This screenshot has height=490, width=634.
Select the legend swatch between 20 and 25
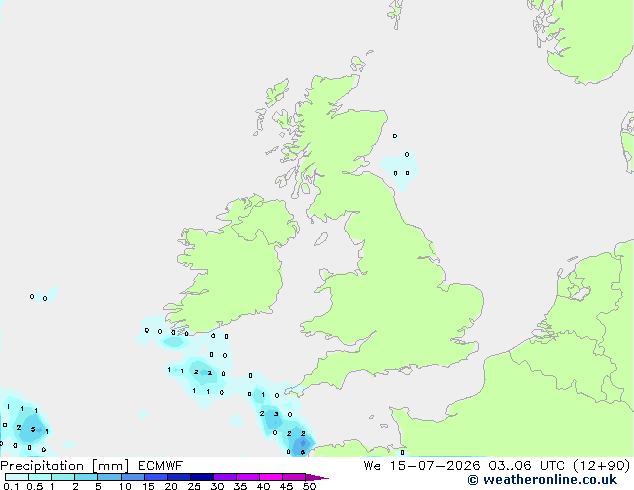[178, 477]
